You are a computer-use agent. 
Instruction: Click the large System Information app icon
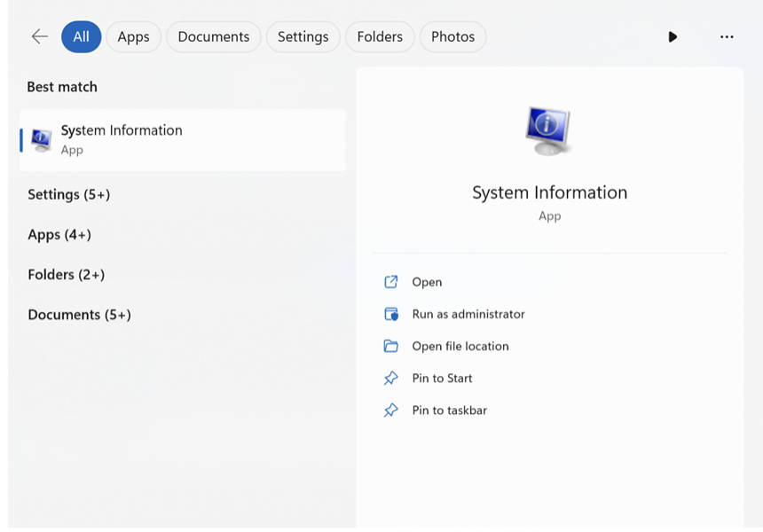pos(549,130)
